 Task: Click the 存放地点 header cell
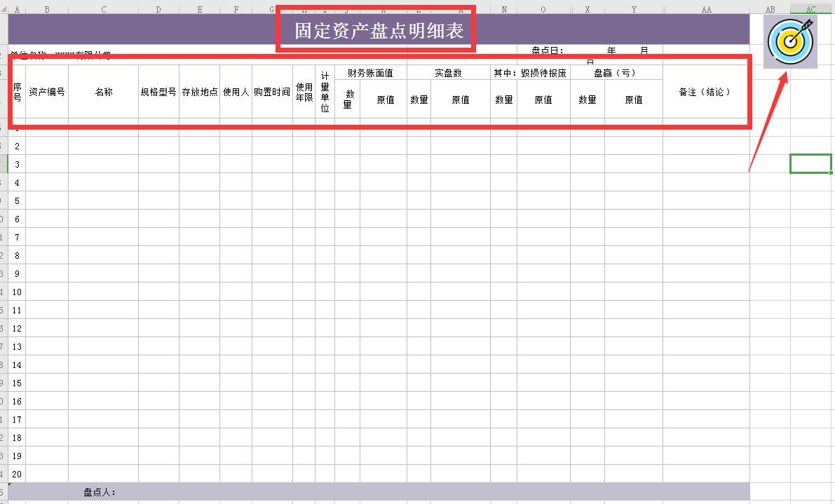pos(200,92)
